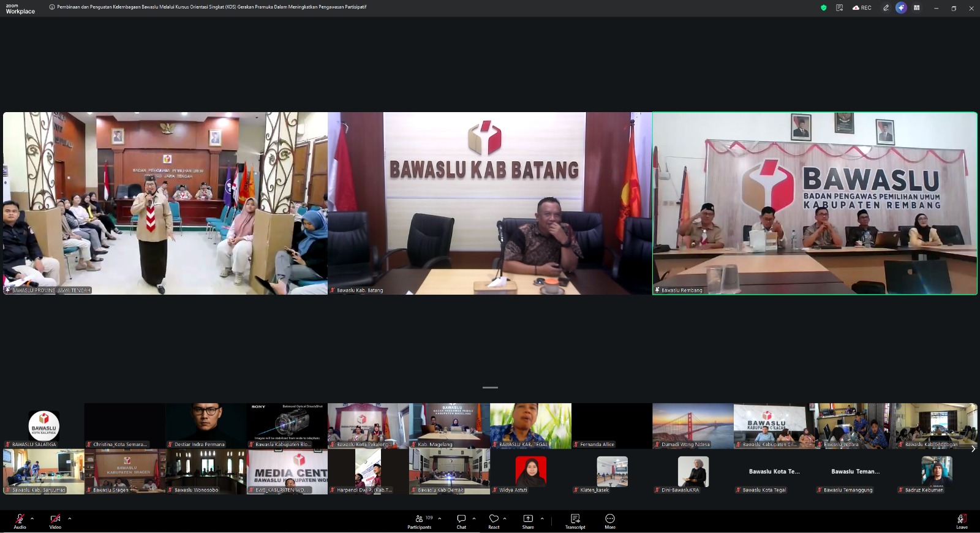
Task: Open the More options menu
Action: 610,521
